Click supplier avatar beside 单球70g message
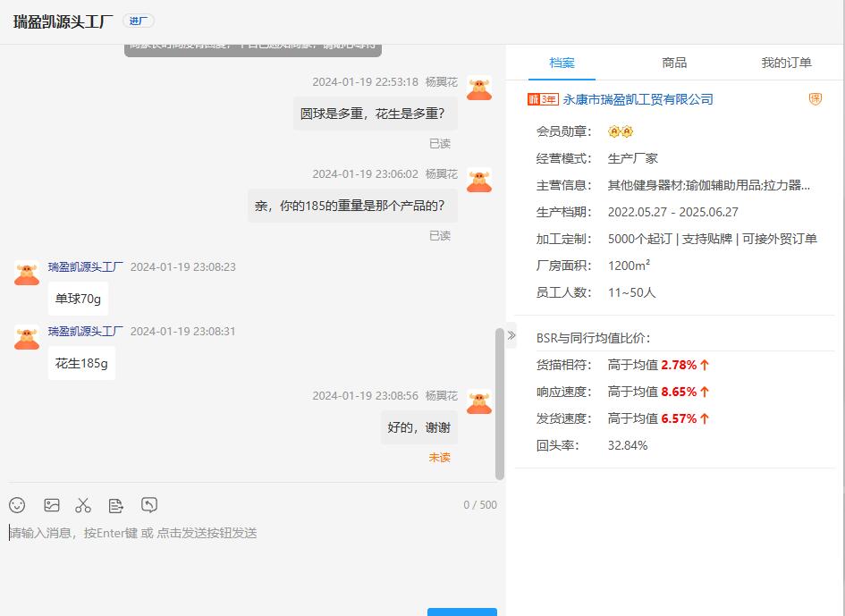This screenshot has width=845, height=616. click(x=27, y=273)
